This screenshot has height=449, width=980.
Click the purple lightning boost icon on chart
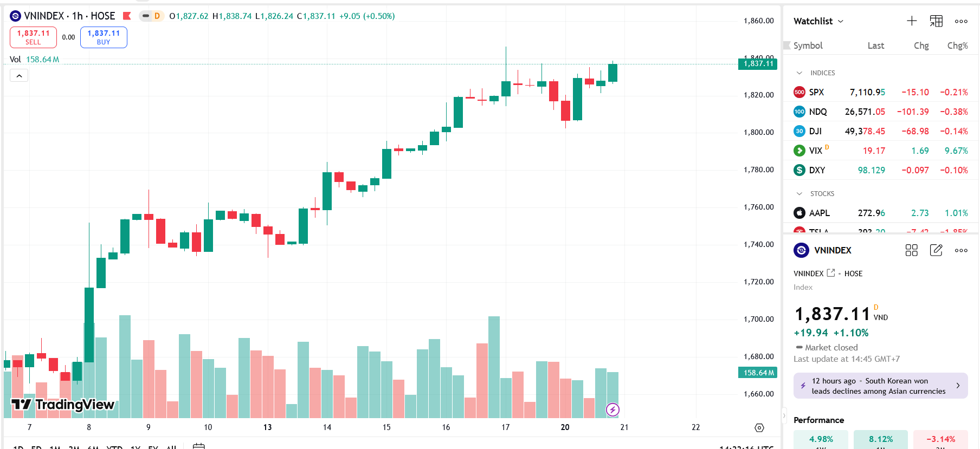pyautogui.click(x=612, y=410)
